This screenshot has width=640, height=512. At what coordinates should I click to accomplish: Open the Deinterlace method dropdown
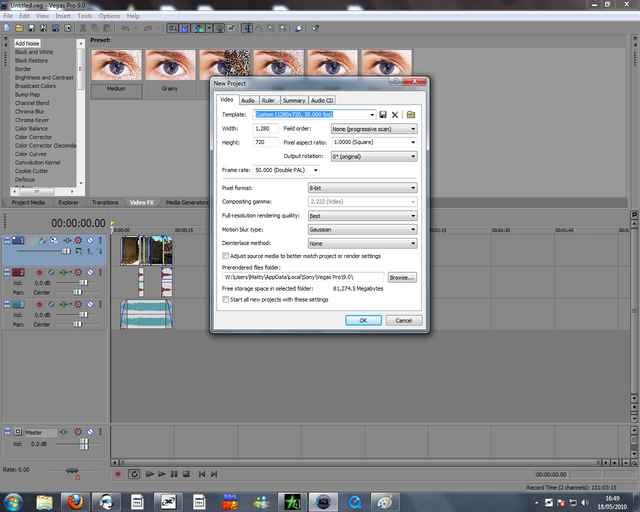coord(413,244)
